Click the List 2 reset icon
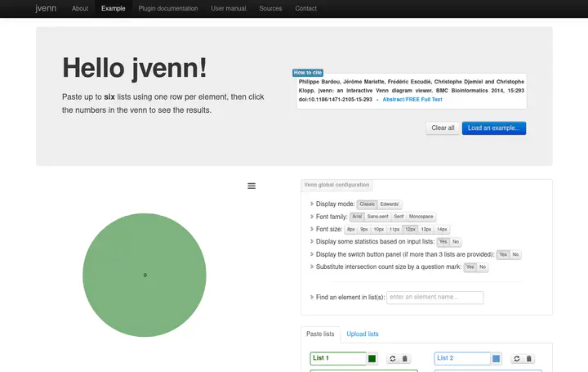 click(516, 359)
